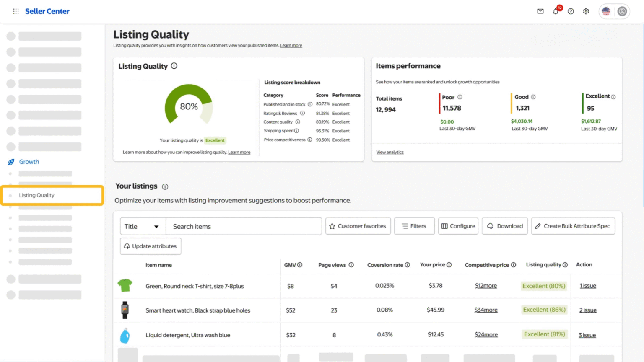
Task: Select the Growth menu in sidebar
Action: 29,162
